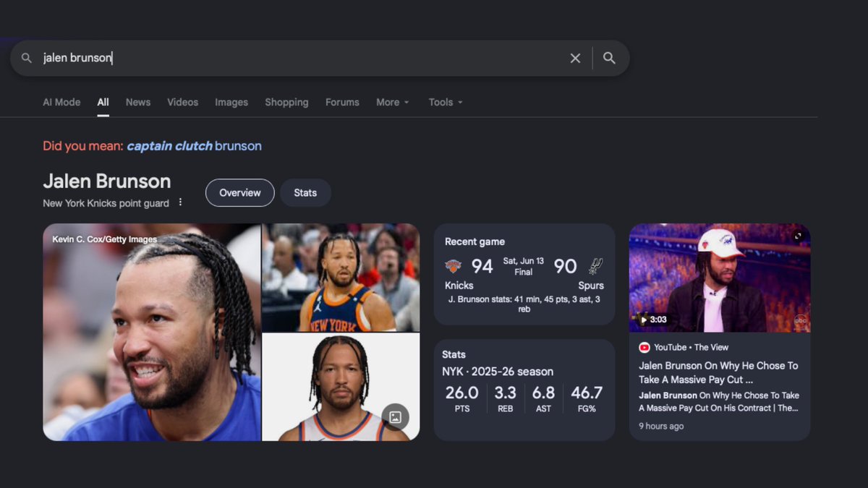
Task: Open the large Kevin C. Cox/Getty Images photo
Action: [152, 332]
